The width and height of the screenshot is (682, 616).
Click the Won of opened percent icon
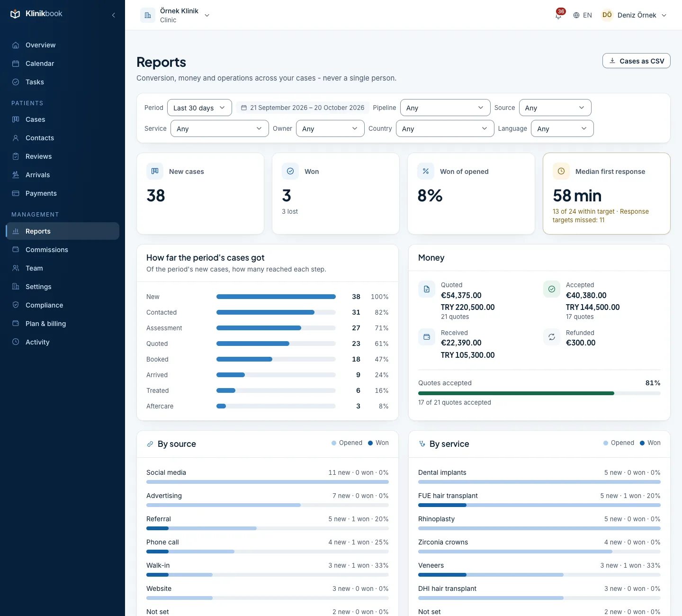426,171
